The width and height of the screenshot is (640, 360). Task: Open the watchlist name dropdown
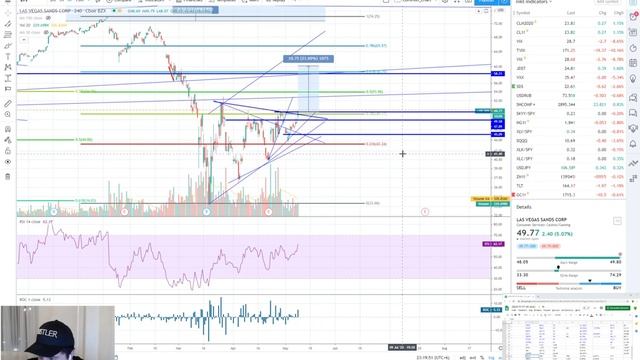click(534, 2)
